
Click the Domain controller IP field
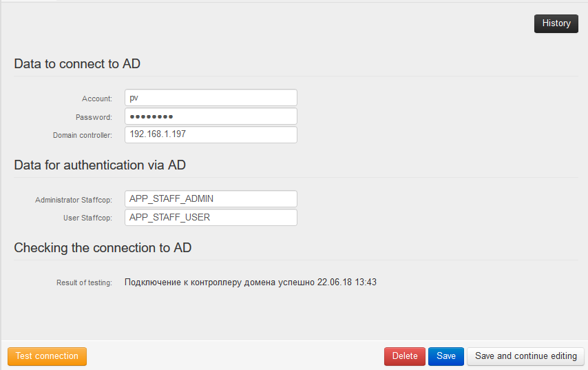211,134
